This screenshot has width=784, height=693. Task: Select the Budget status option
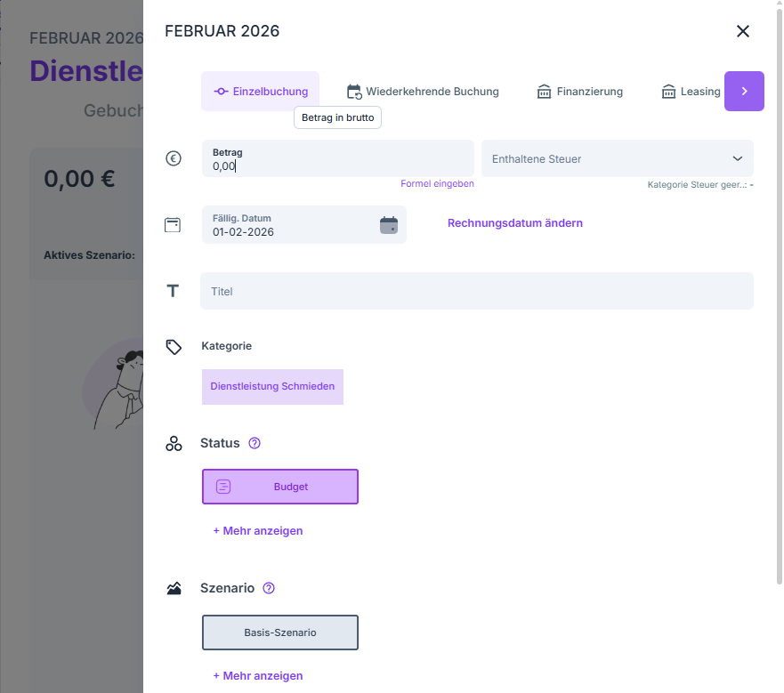[280, 487]
